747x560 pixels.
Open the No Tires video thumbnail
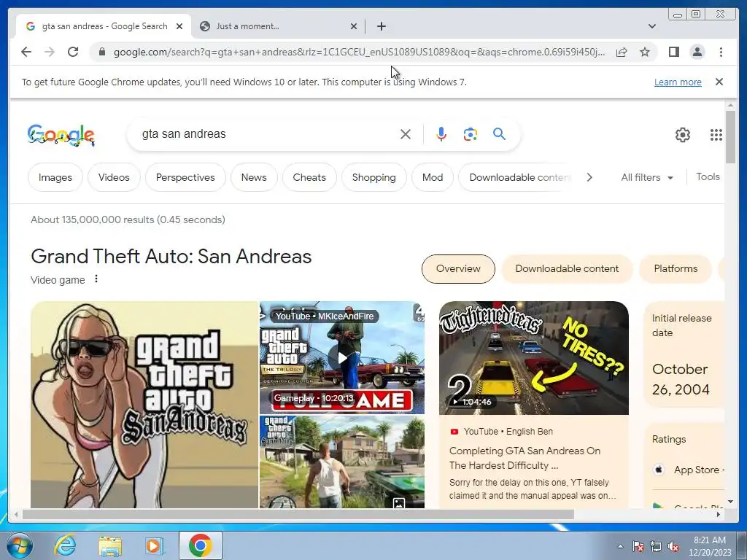tap(533, 357)
